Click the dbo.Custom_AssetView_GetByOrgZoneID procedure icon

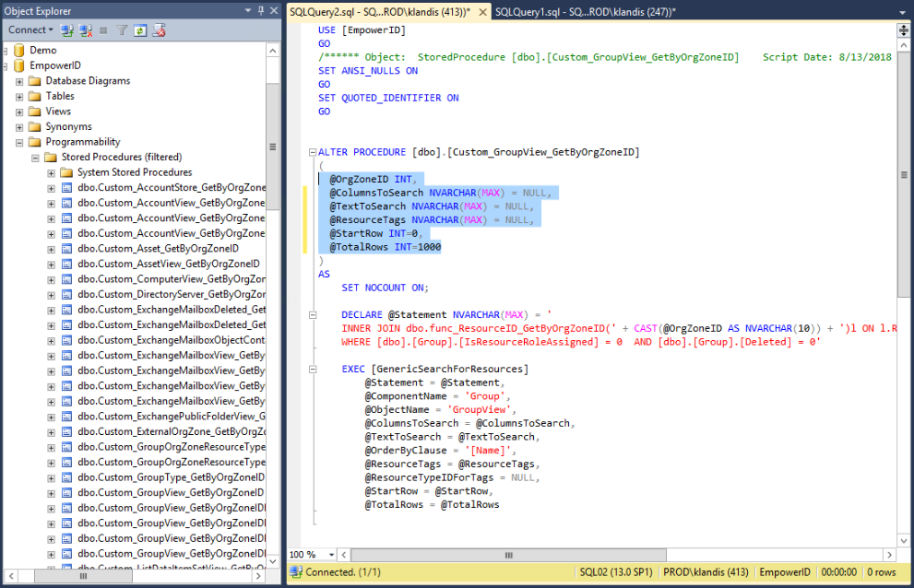(x=67, y=264)
